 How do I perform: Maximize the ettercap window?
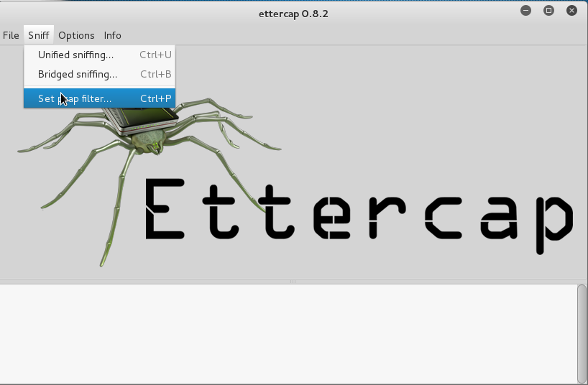coord(548,11)
